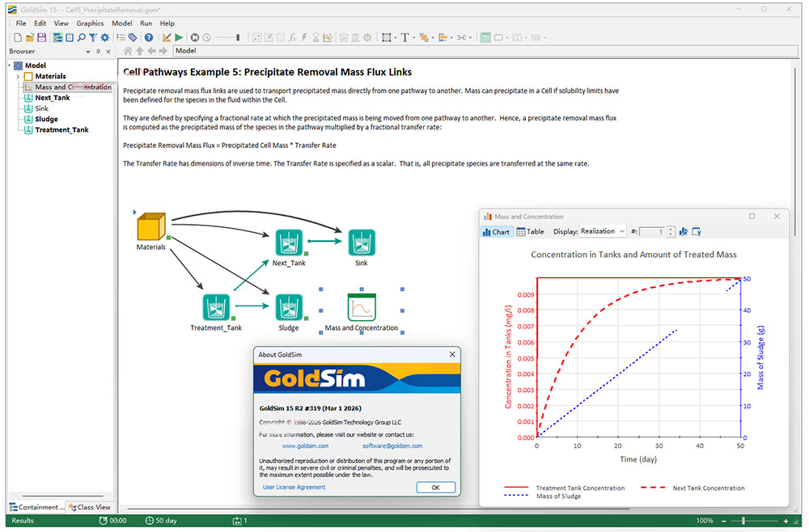Open the Graphics menu
The height and width of the screenshot is (532, 809).
coord(90,23)
